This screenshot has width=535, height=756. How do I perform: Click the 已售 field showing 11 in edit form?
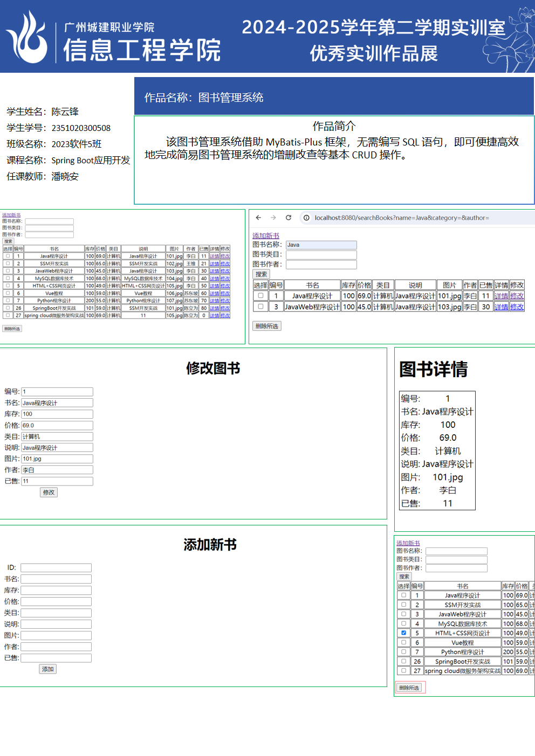pyautogui.click(x=57, y=481)
